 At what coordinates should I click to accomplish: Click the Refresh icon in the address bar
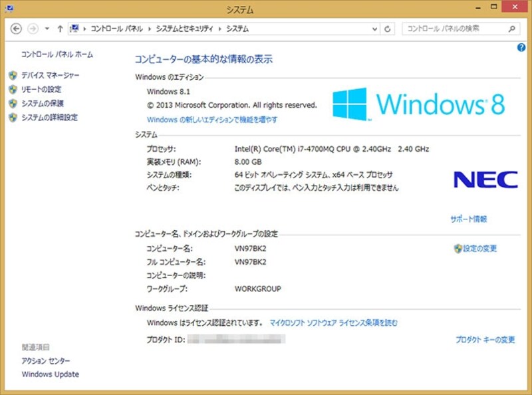click(387, 29)
